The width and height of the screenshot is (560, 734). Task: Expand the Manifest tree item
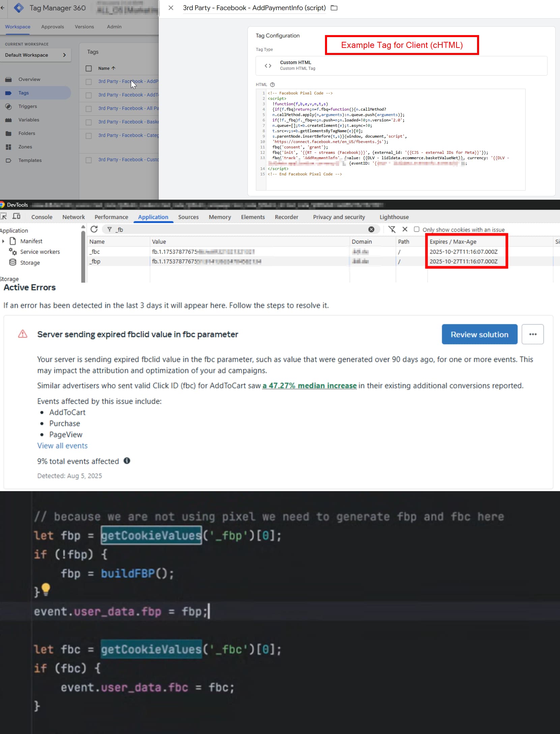(3, 241)
